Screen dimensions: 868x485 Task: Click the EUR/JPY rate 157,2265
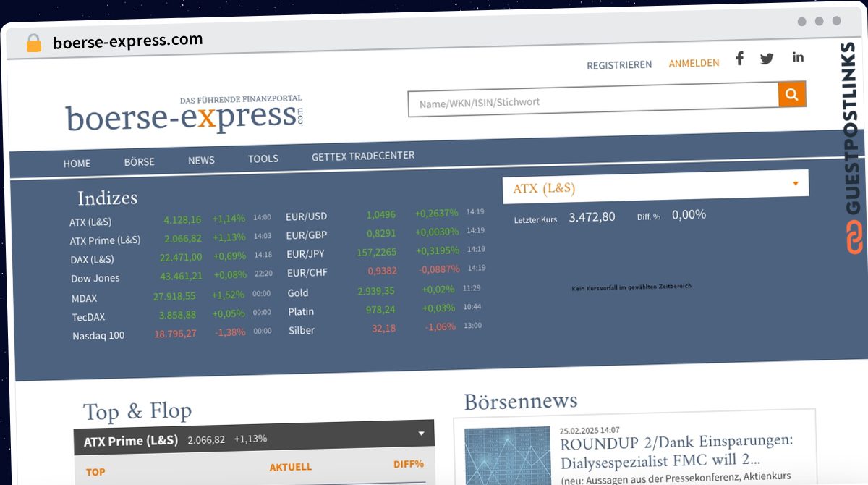(x=377, y=252)
